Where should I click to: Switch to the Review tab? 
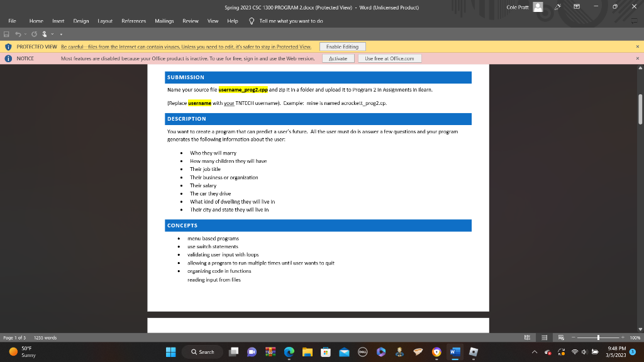(190, 21)
